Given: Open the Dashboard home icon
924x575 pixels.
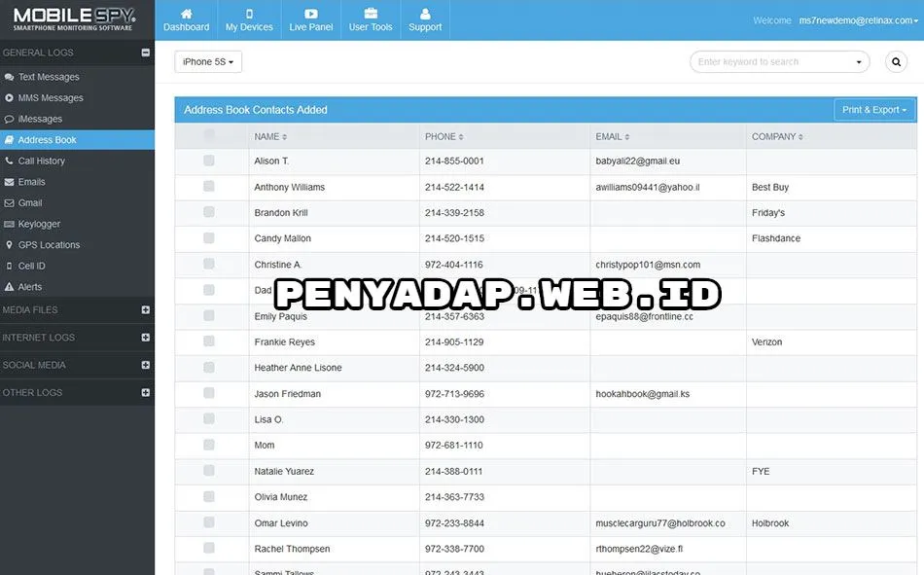Looking at the screenshot, I should (186, 13).
